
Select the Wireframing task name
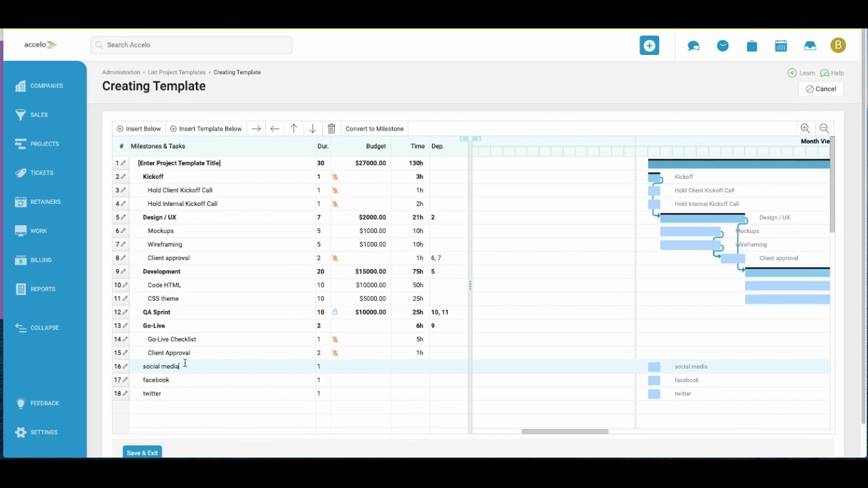pyautogui.click(x=165, y=245)
